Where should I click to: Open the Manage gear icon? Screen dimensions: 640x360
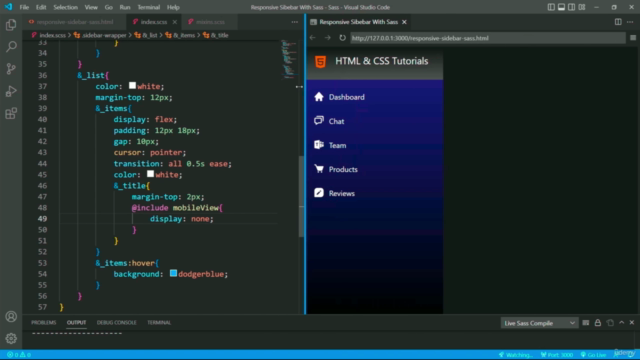tap(11, 338)
